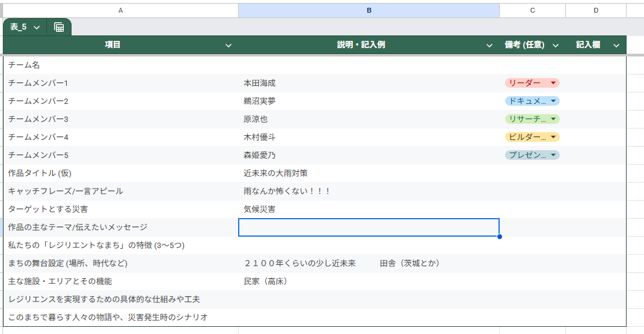
Task: Click the table view icon beside 表_5
Action: pos(59,27)
